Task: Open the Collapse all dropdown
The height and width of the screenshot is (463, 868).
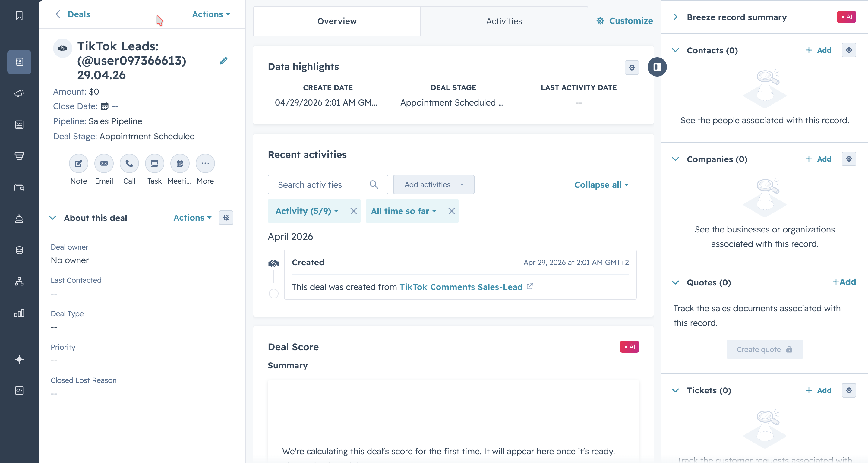Action: point(601,185)
